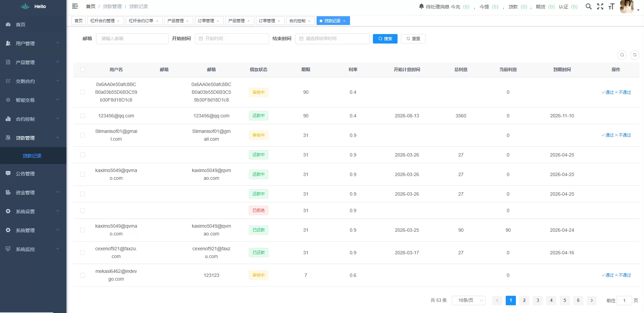The width and height of the screenshot is (644, 313).
Task: Open the font size adjustment icon
Action: coord(612,6)
